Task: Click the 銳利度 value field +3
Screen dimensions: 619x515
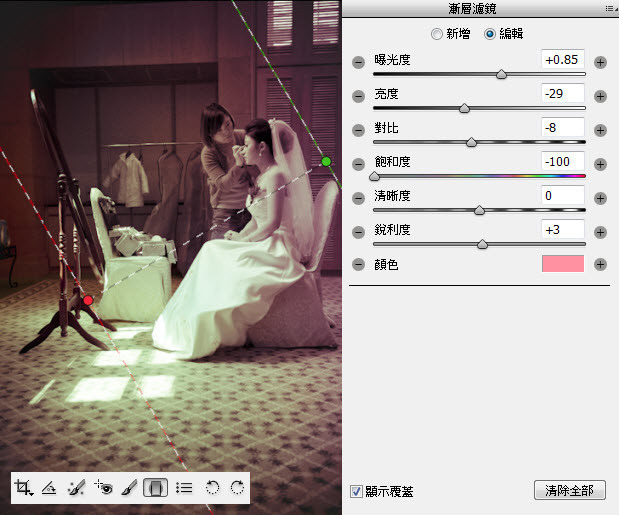Action: (x=563, y=229)
